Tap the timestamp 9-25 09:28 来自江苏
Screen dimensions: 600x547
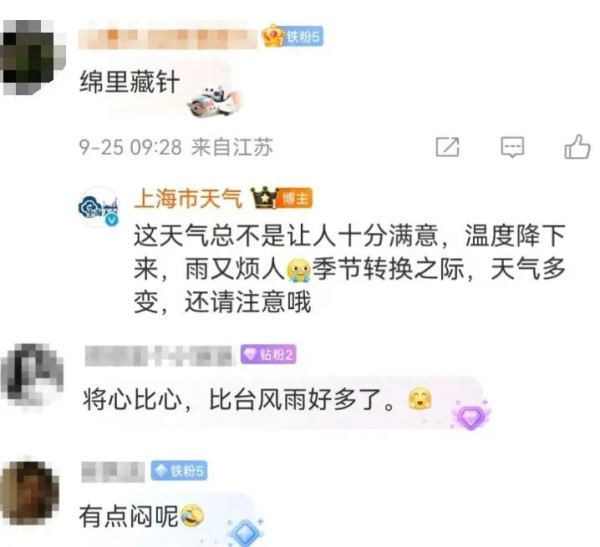pyautogui.click(x=176, y=147)
